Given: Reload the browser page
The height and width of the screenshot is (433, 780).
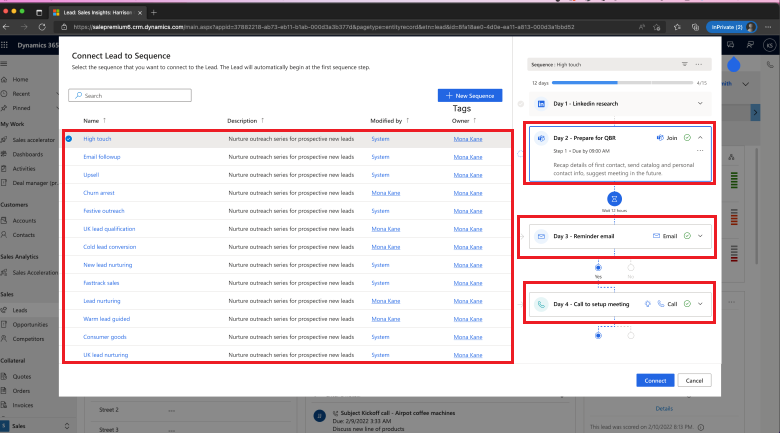Looking at the screenshot, I should [x=42, y=27].
